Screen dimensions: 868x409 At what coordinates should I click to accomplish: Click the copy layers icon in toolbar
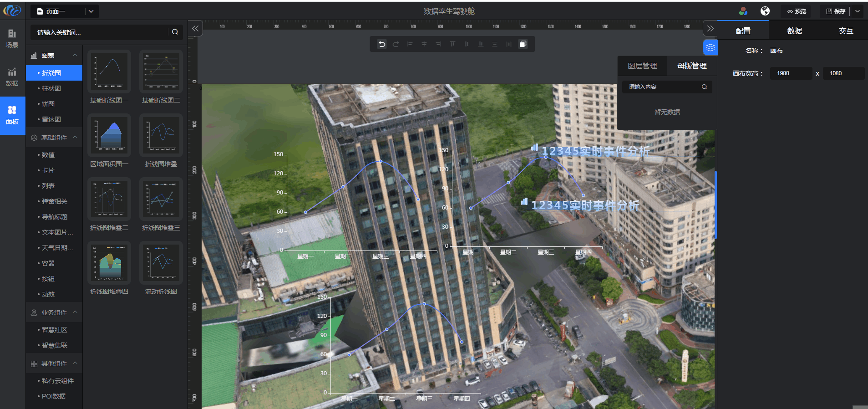pyautogui.click(x=523, y=44)
